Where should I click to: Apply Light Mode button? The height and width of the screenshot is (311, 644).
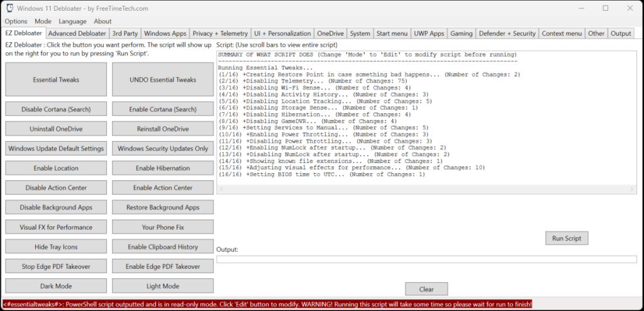[x=163, y=286]
